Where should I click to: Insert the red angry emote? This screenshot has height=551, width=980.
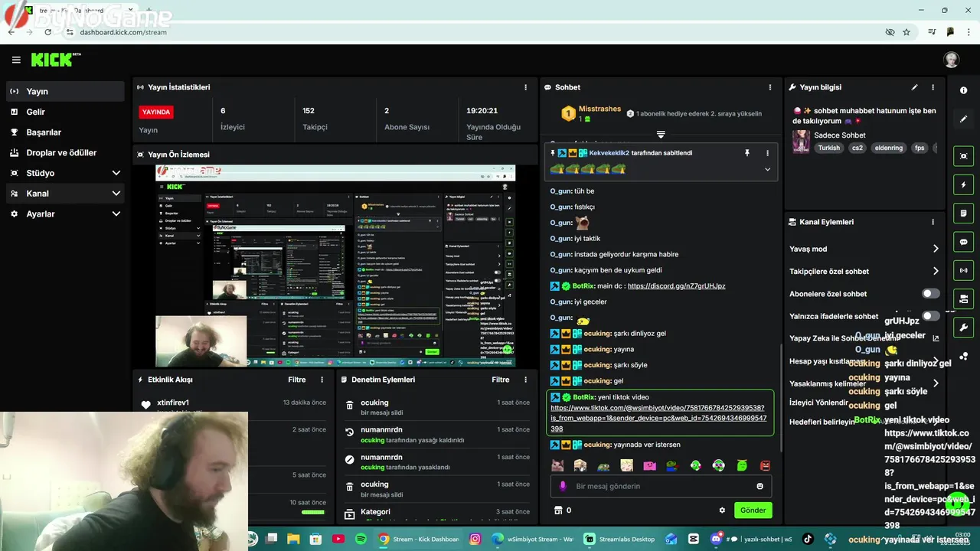tap(764, 465)
